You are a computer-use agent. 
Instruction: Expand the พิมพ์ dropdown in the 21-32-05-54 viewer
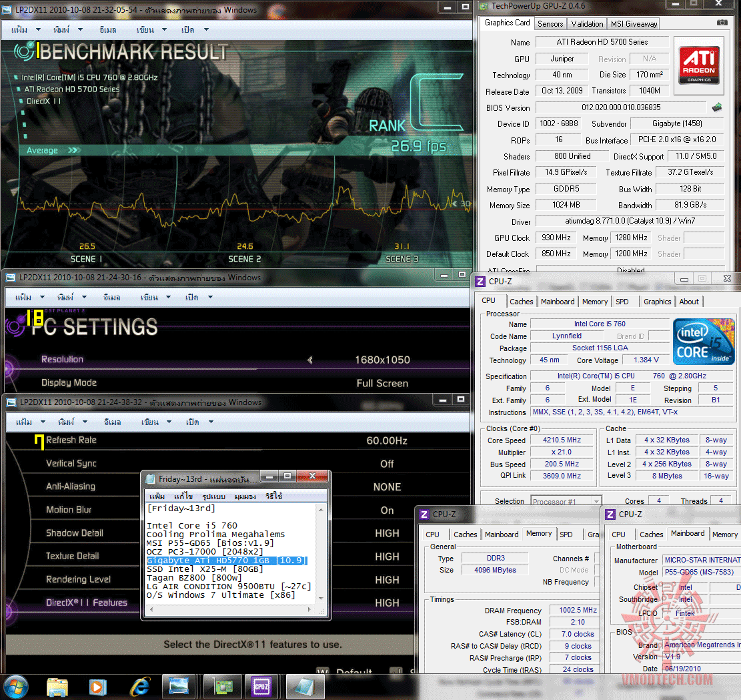80,29
